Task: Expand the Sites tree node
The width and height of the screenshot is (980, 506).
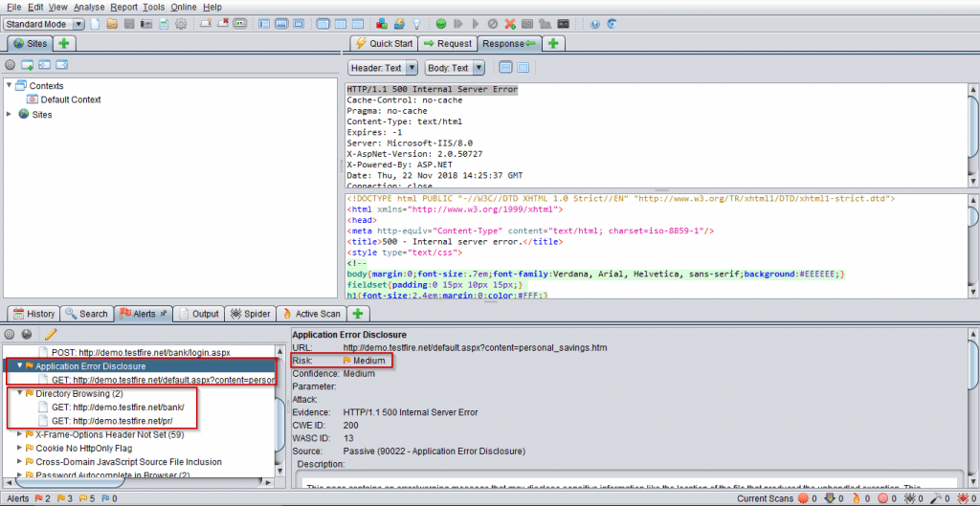Action: pos(10,115)
